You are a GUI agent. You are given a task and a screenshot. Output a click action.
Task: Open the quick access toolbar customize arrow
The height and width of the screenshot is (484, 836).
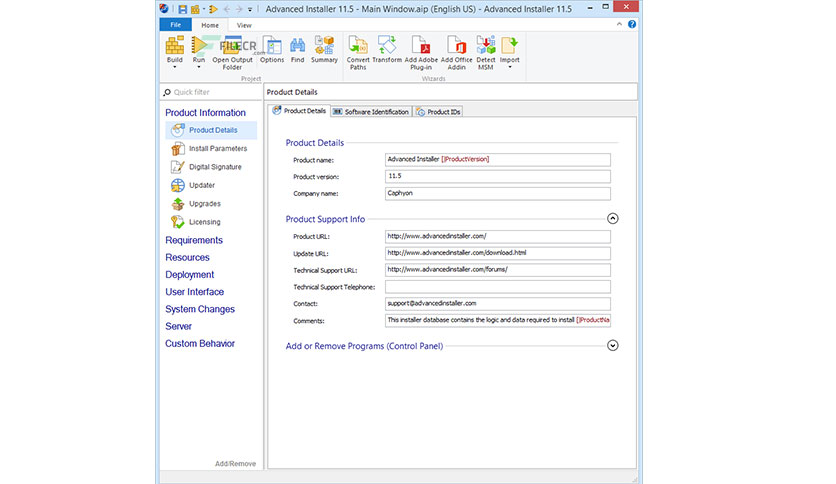250,9
